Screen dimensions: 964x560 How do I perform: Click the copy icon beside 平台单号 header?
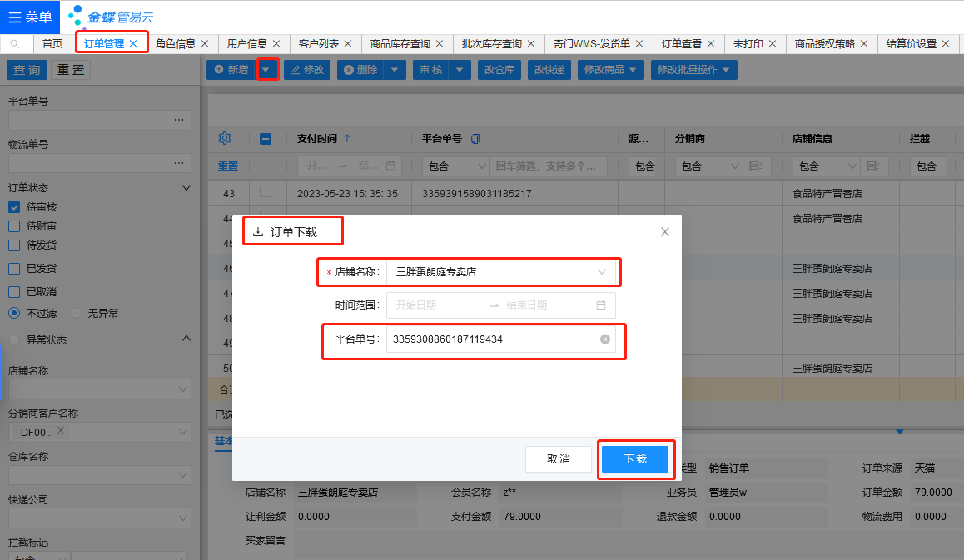pyautogui.click(x=475, y=139)
